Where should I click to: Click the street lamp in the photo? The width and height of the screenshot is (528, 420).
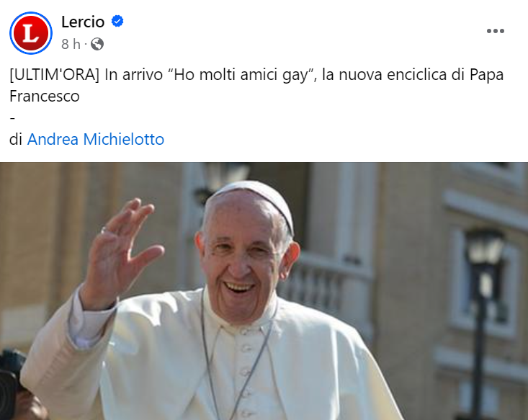tap(484, 303)
